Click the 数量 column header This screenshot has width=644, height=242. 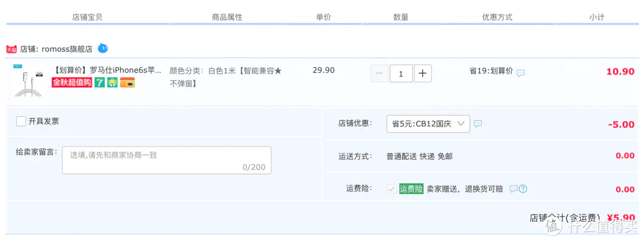pos(401,17)
